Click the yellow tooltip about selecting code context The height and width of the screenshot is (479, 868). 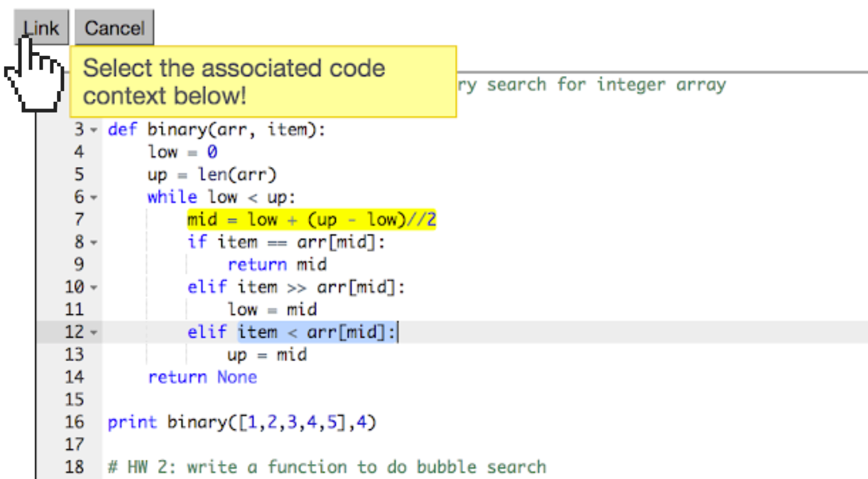click(263, 81)
